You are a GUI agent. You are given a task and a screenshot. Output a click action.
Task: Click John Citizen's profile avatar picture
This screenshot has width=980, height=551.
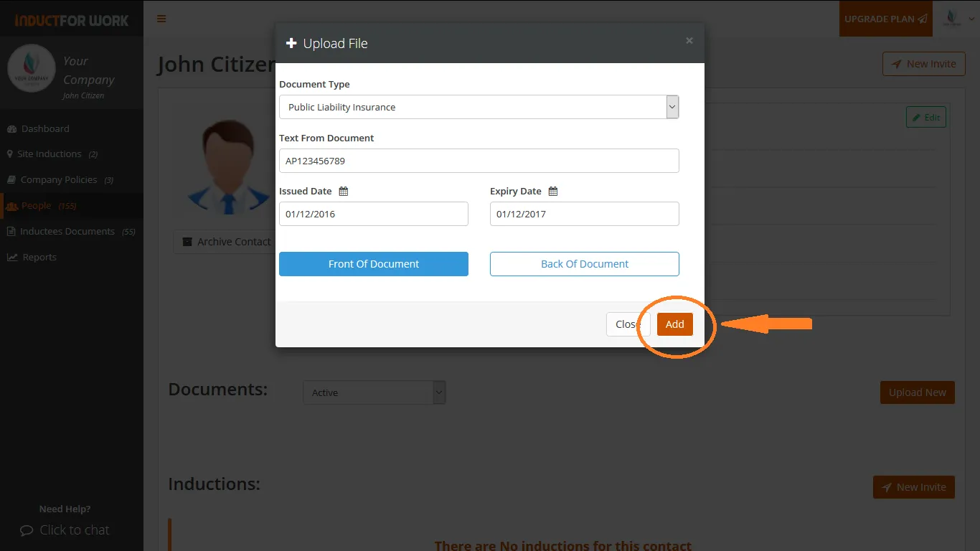[228, 169]
